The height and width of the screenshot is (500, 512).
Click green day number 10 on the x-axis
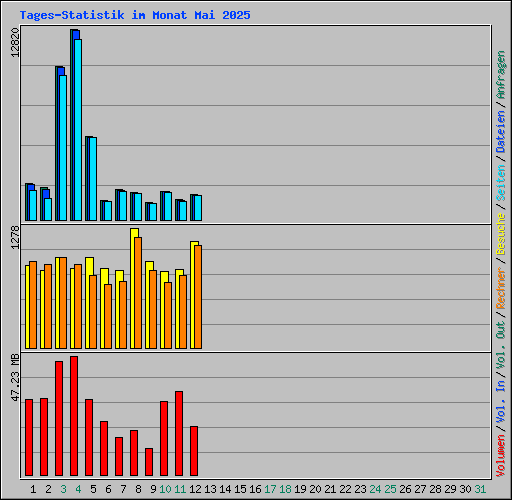click(x=165, y=489)
